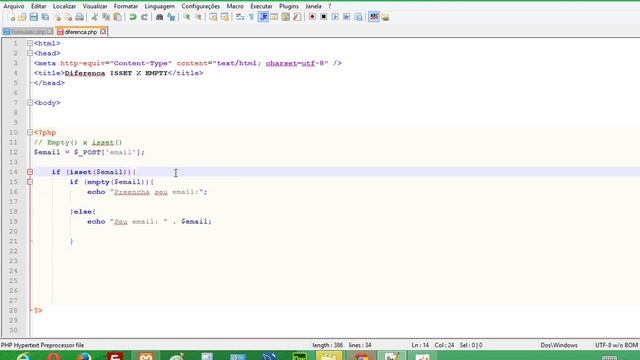Viewport: 640px width, 360px height.
Task: Open the Janela menu
Action: pos(313,6)
